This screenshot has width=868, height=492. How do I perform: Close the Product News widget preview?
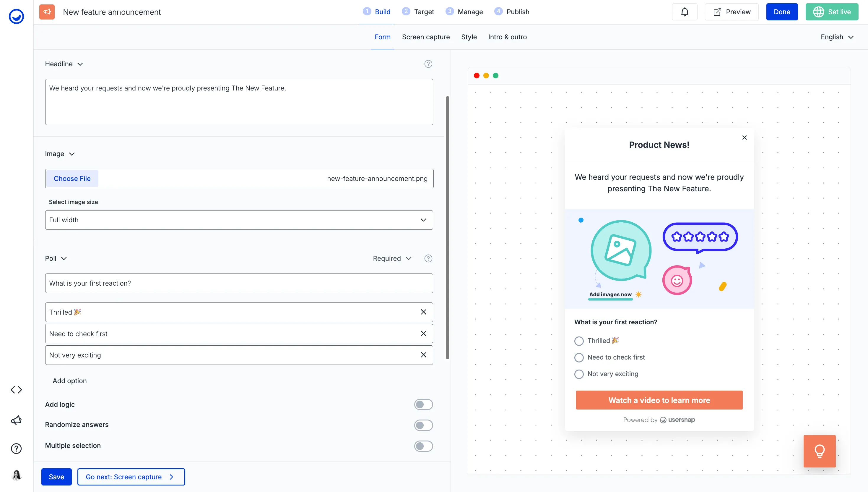coord(745,137)
